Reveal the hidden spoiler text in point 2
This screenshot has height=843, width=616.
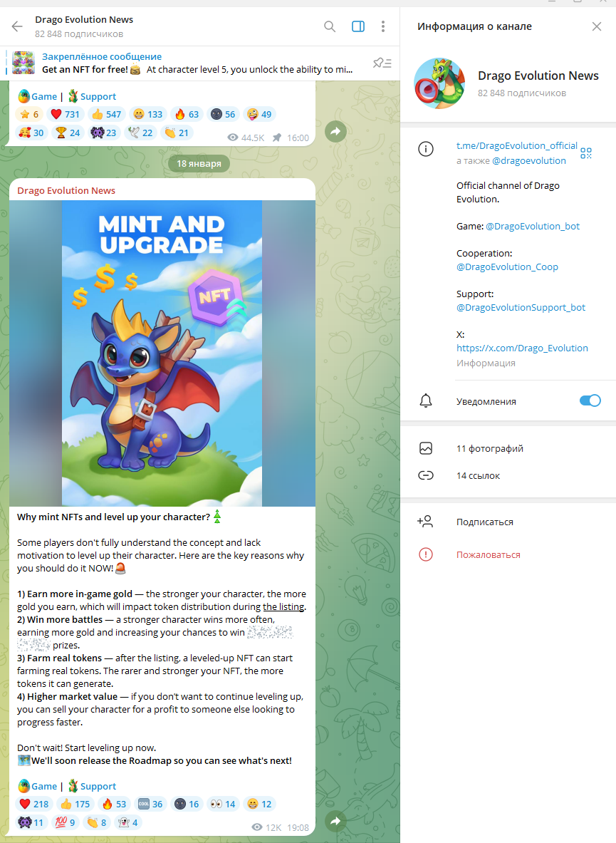point(269,633)
